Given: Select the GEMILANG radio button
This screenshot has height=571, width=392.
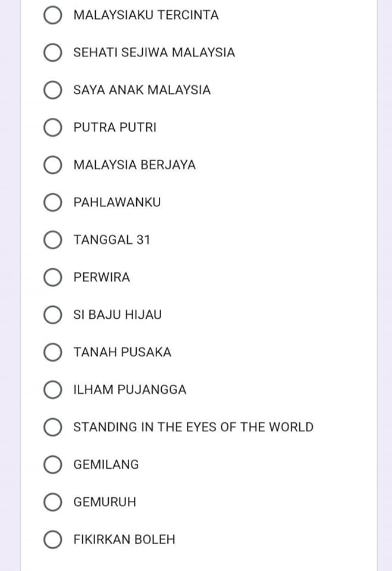Looking at the screenshot, I should (52, 465).
